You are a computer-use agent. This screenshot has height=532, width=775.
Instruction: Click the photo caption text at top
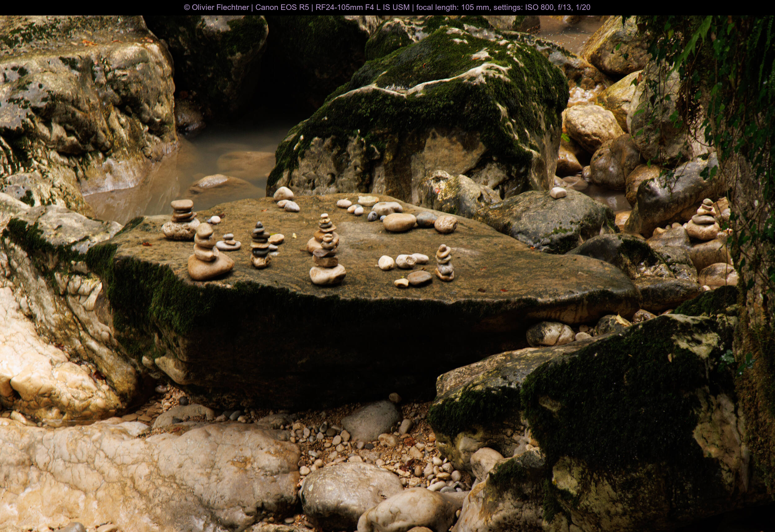click(387, 7)
